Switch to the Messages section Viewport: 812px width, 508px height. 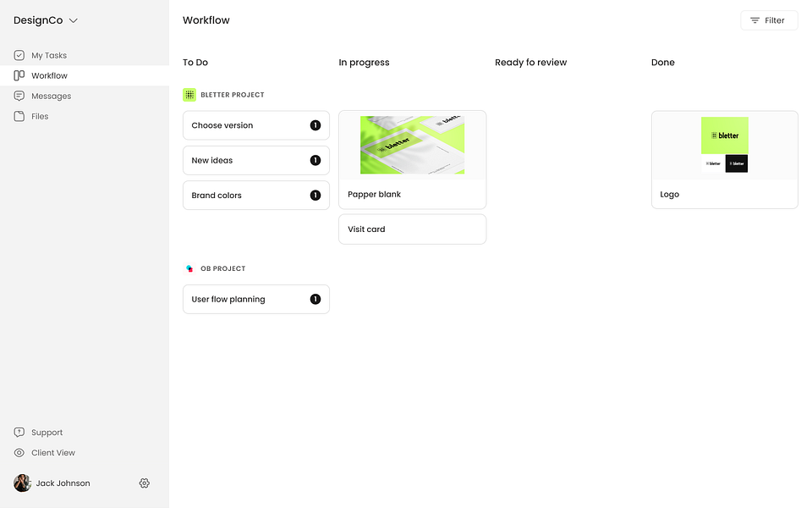[x=51, y=96]
